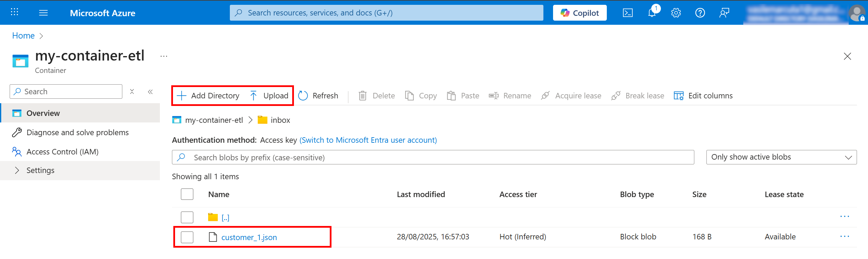Open the ellipsis menu for customer_1.json
Screen dimensions: 868x259
point(845,237)
